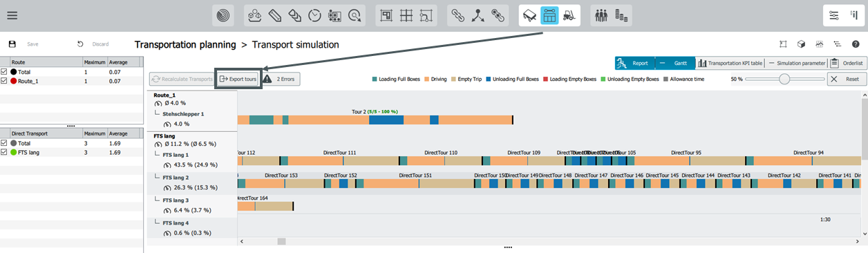Click the Discard undo arrow icon
This screenshot has width=868, height=253.
pyautogui.click(x=80, y=44)
